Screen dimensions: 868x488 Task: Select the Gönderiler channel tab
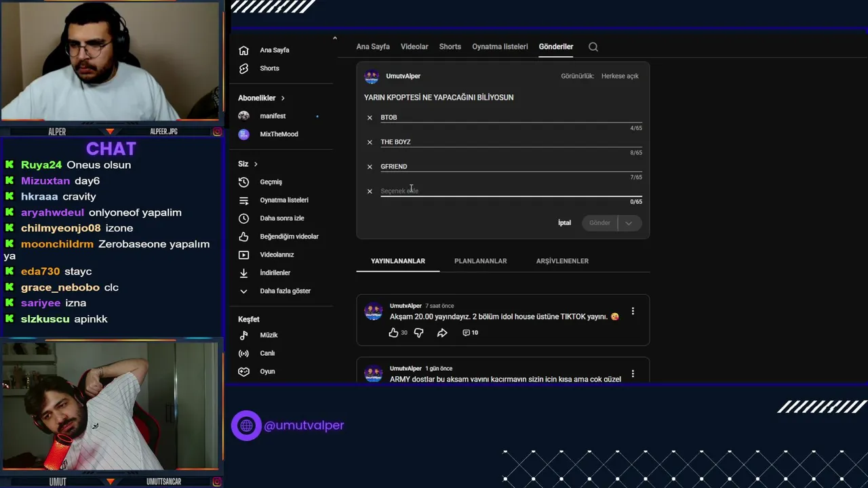556,47
